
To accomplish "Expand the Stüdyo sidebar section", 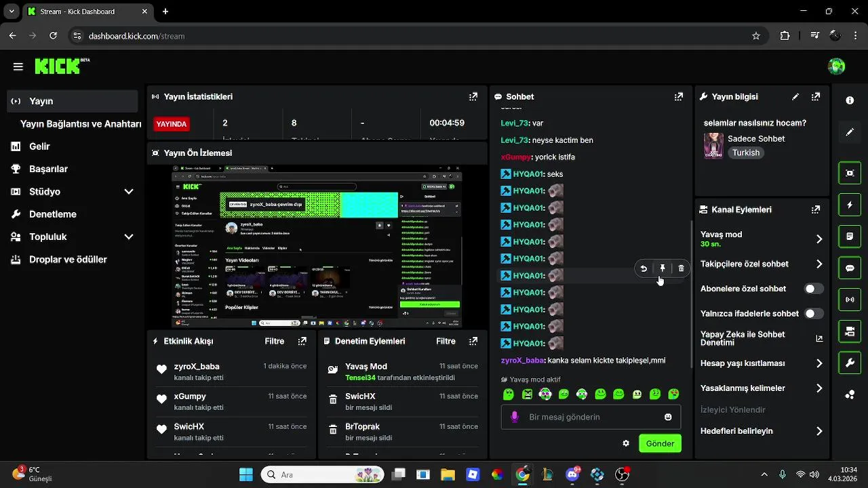I will pos(129,192).
